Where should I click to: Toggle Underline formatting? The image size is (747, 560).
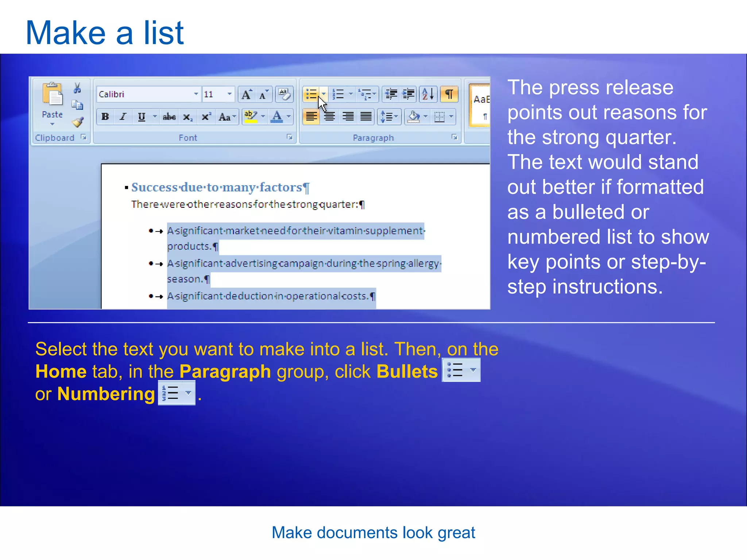(141, 117)
